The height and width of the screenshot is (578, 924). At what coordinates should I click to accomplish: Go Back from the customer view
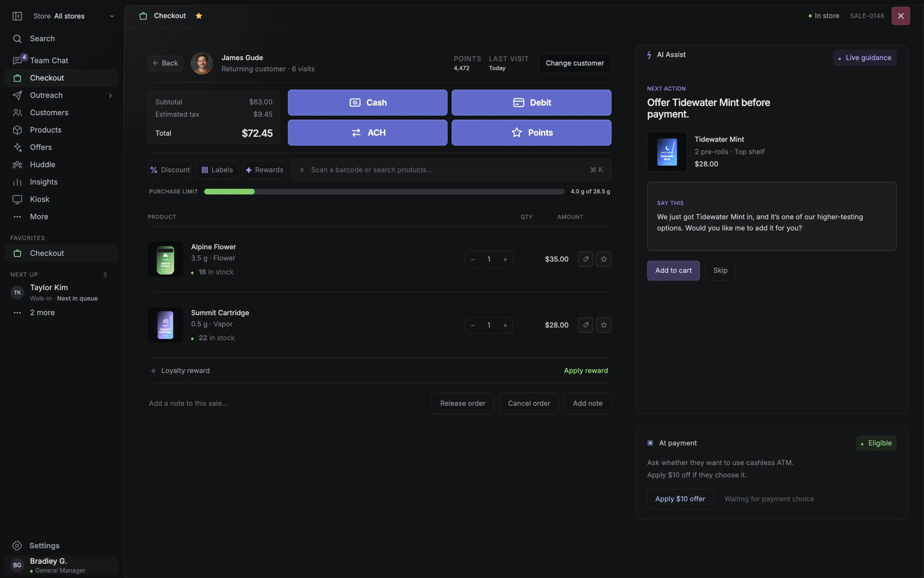click(166, 63)
